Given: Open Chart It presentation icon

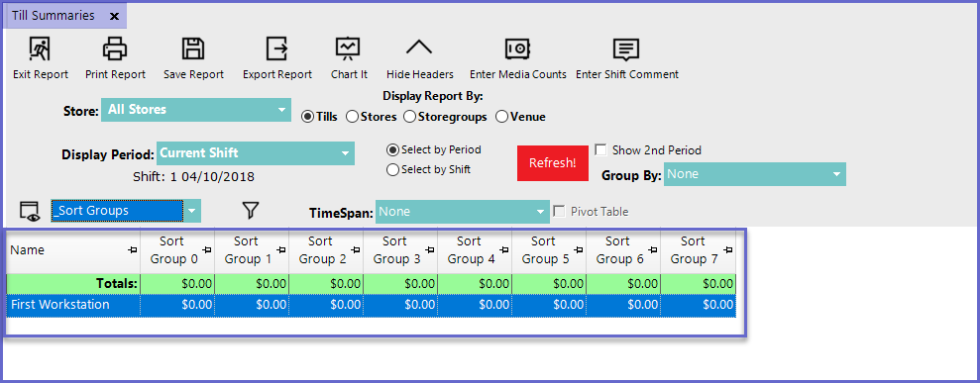Looking at the screenshot, I should (x=348, y=48).
